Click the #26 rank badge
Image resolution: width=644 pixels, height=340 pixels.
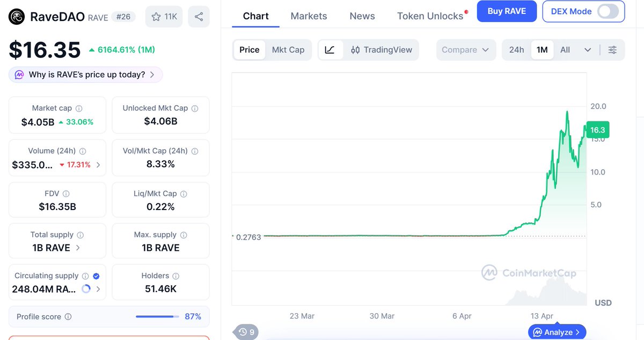[123, 17]
